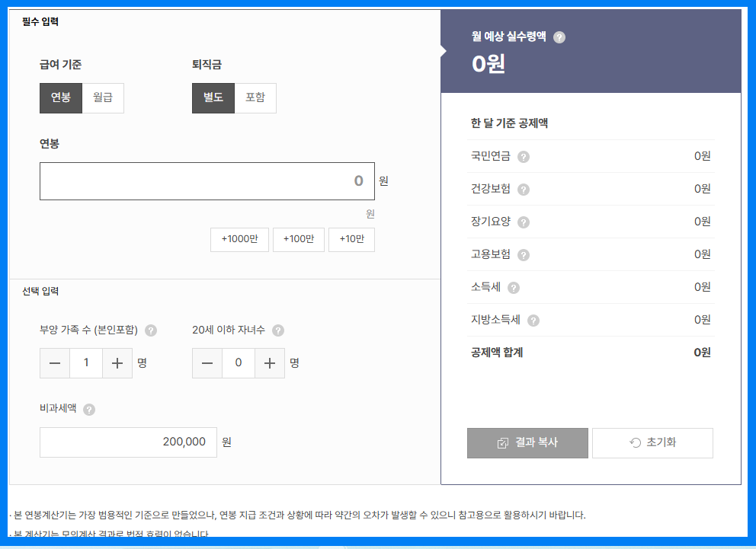Open the 월 예상 실수령액 help icon
The width and height of the screenshot is (756, 549).
560,37
